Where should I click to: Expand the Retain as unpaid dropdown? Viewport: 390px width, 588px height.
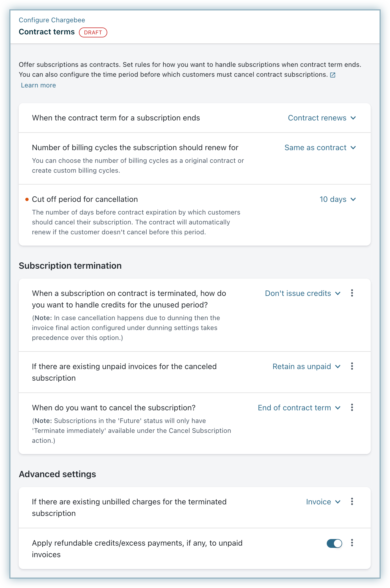(x=306, y=367)
